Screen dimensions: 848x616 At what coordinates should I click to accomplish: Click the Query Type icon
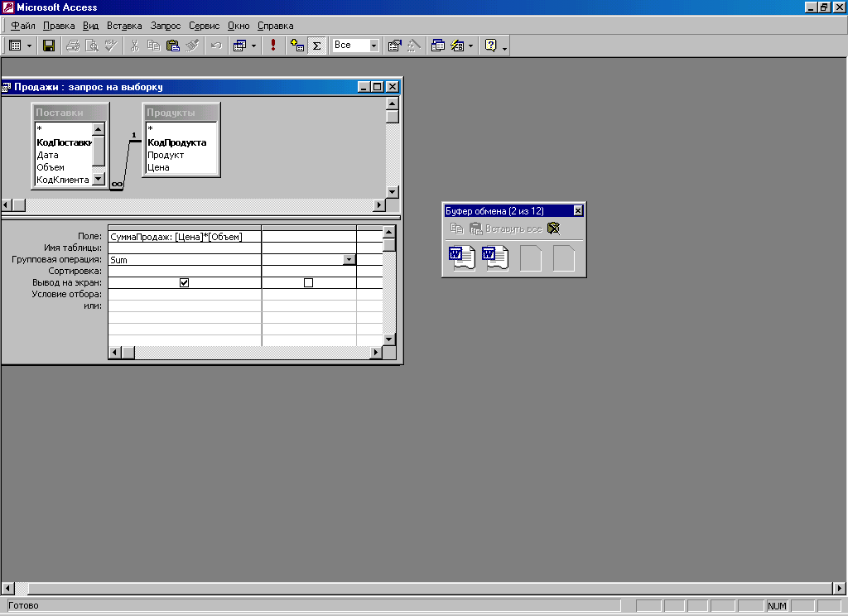(239, 46)
